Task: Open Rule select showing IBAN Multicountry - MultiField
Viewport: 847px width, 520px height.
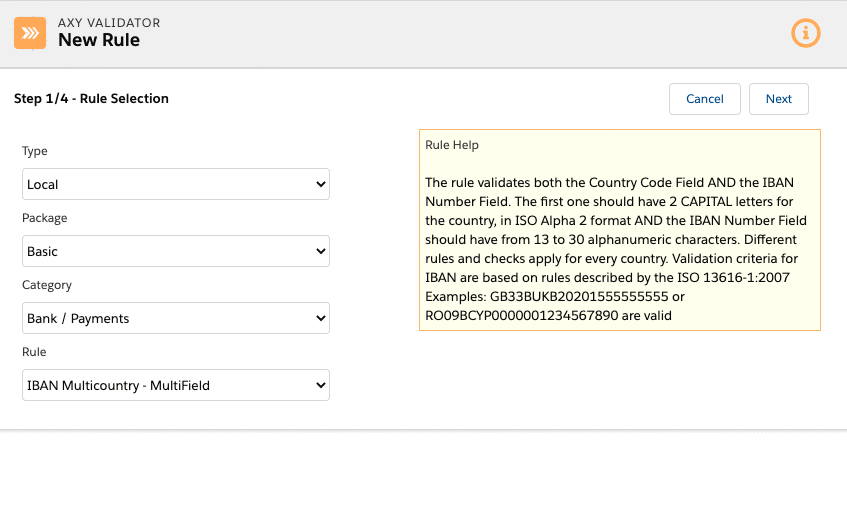Action: (176, 385)
